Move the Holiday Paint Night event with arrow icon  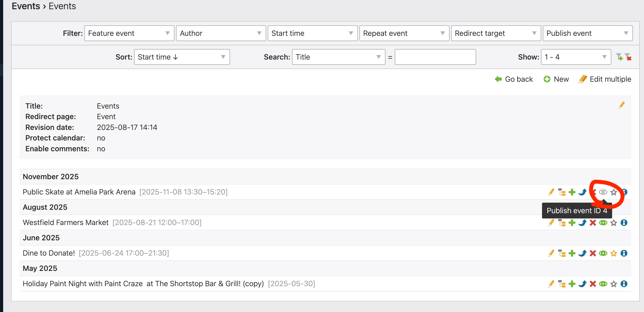pyautogui.click(x=583, y=284)
